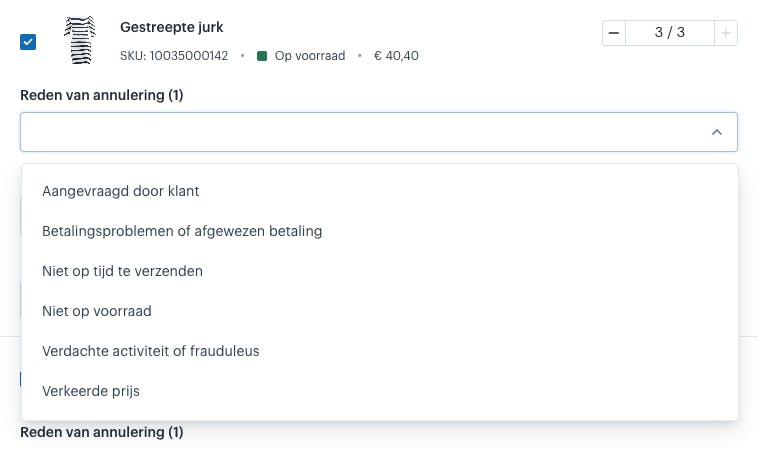Focus the 3 / 3 quantity field
Viewport: 758px width, 449px height.
670,33
